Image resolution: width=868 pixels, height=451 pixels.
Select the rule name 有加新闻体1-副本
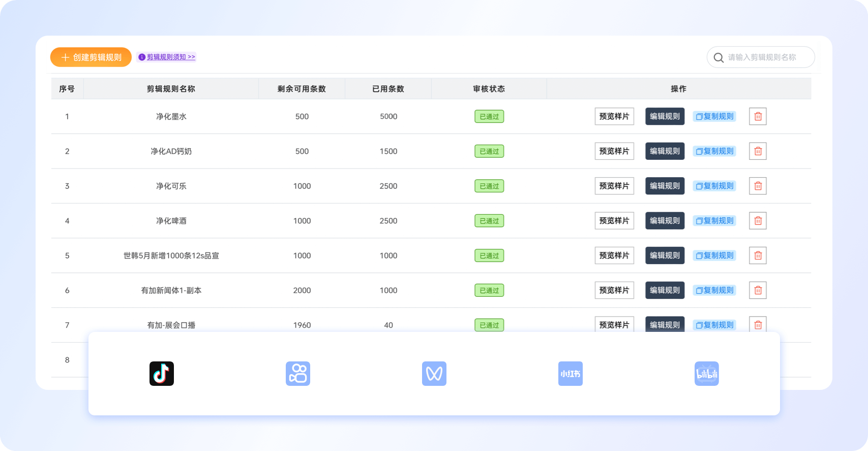pyautogui.click(x=171, y=290)
